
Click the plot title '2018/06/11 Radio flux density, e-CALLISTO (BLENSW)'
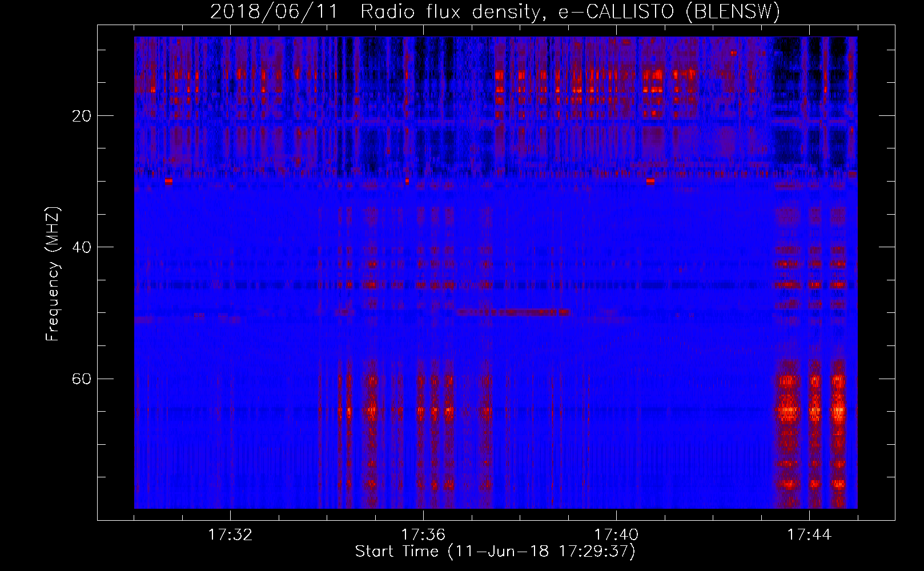click(x=495, y=12)
